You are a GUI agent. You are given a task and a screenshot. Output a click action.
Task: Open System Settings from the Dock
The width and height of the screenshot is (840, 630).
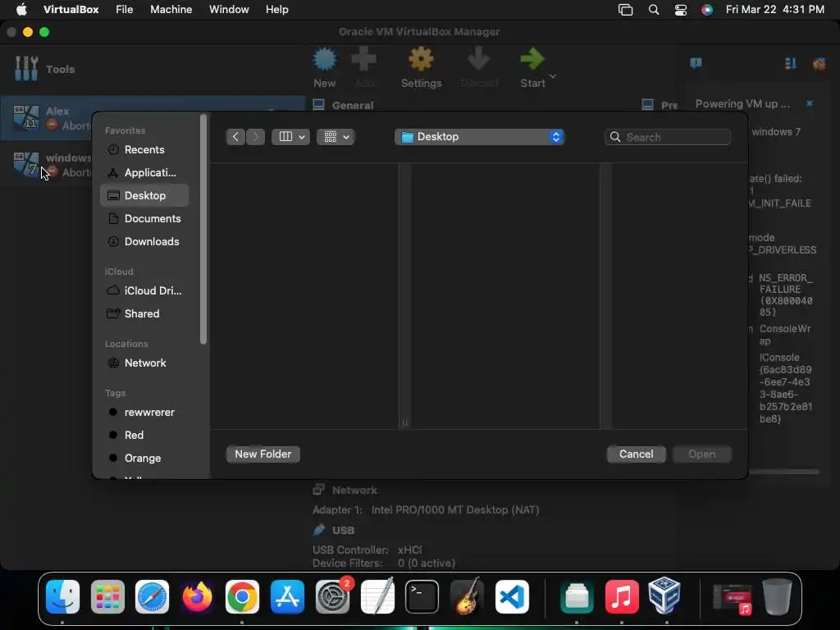(x=332, y=597)
